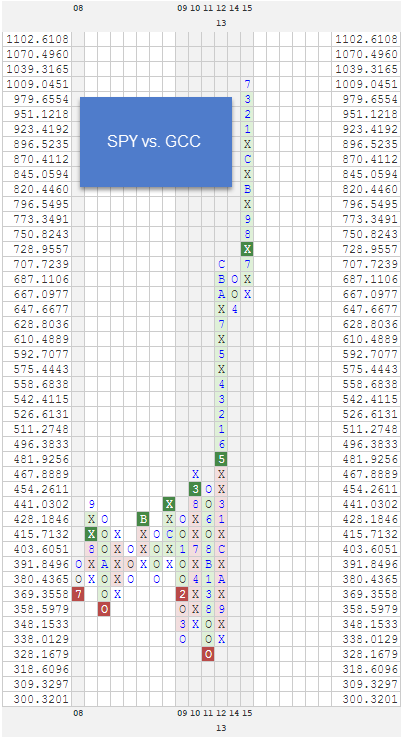The width and height of the screenshot is (401, 740).
Task: Click the bottom 13 year label
Action: 221,728
